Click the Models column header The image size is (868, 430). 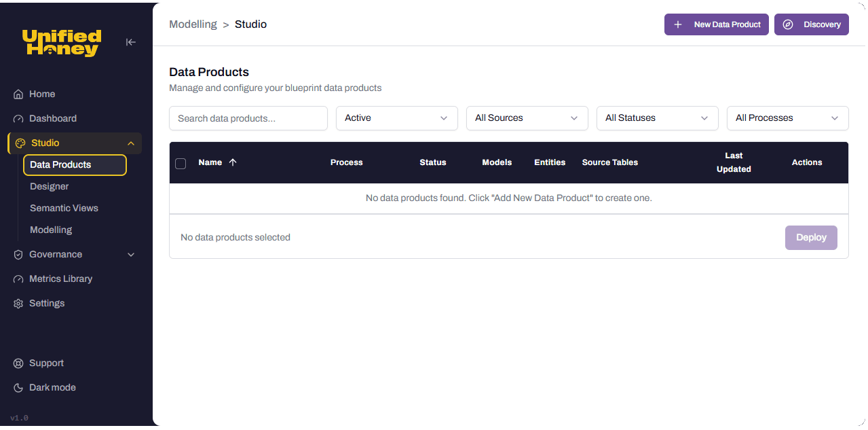click(x=497, y=163)
